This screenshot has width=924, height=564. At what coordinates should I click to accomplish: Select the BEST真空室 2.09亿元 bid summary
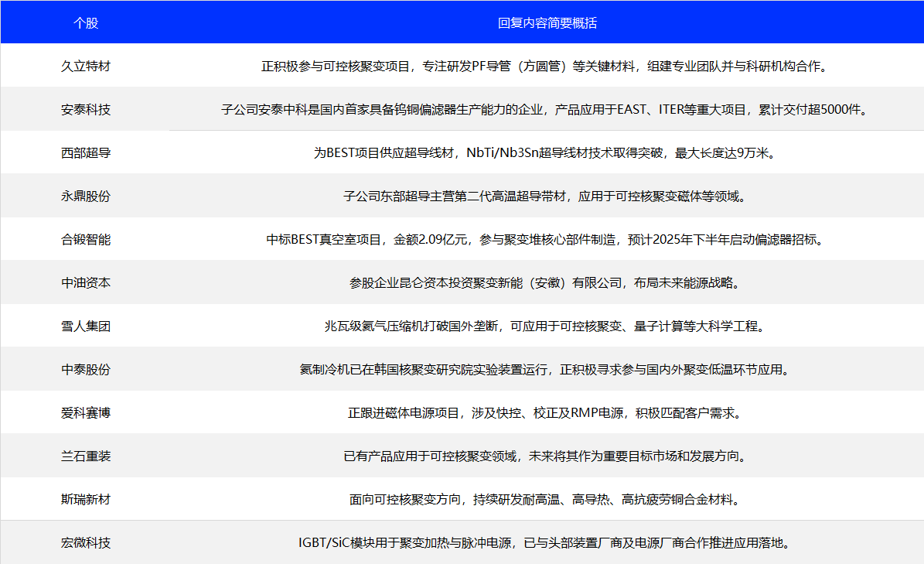tap(545, 239)
